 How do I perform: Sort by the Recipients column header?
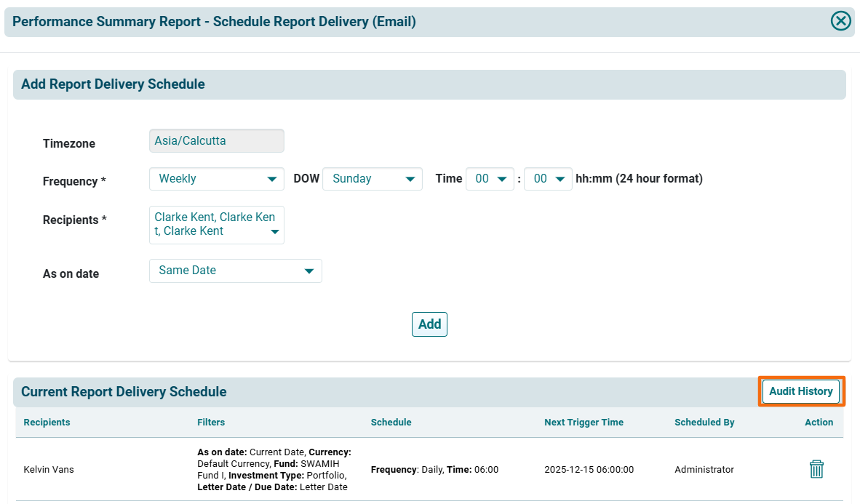[47, 423]
